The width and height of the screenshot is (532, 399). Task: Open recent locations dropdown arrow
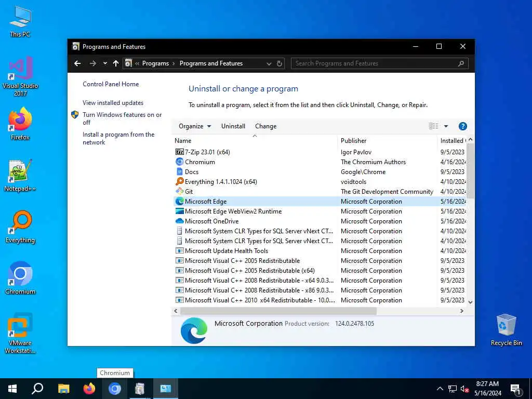point(105,63)
